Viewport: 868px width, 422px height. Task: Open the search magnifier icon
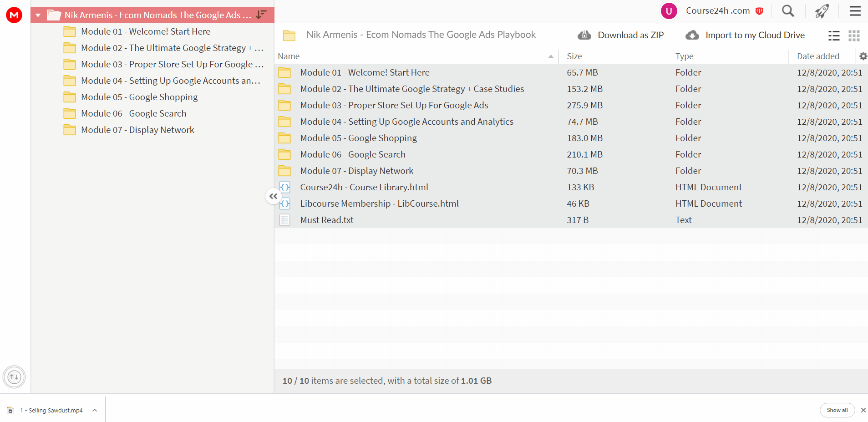click(x=788, y=11)
